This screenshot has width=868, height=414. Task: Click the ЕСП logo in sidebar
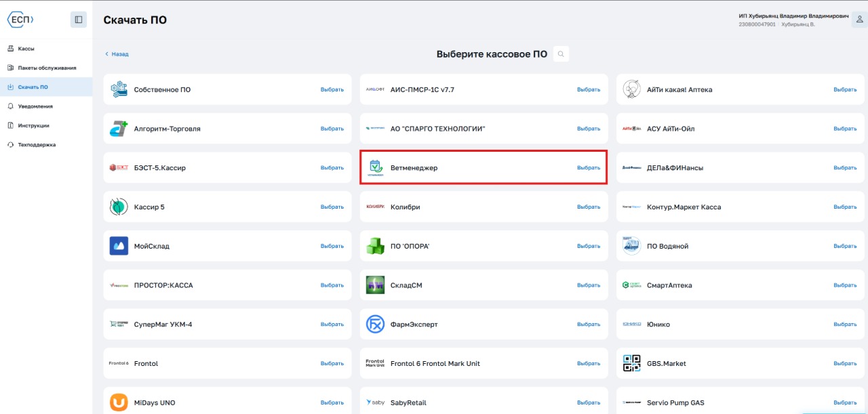(20, 20)
